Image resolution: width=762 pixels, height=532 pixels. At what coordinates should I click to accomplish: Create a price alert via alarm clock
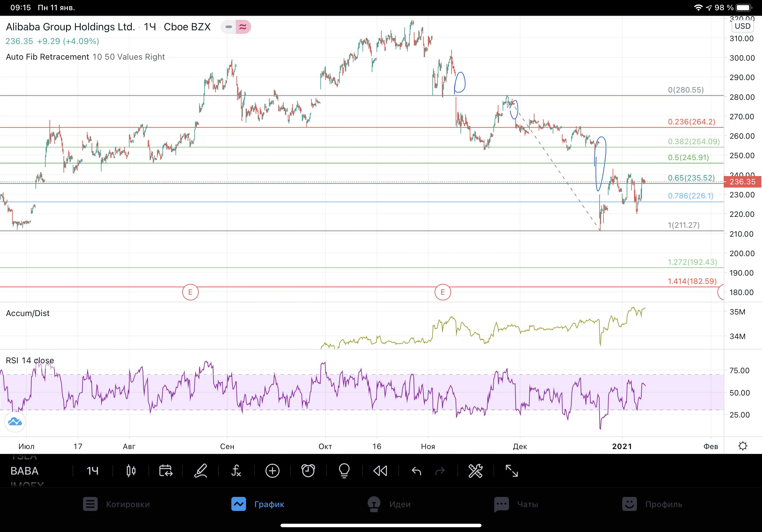[x=308, y=471]
